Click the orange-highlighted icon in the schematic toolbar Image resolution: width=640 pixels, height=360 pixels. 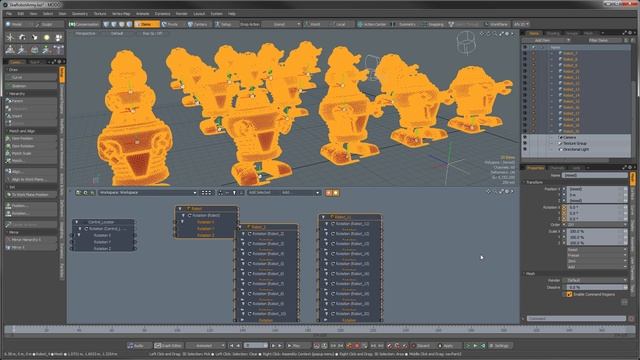[x=329, y=193]
